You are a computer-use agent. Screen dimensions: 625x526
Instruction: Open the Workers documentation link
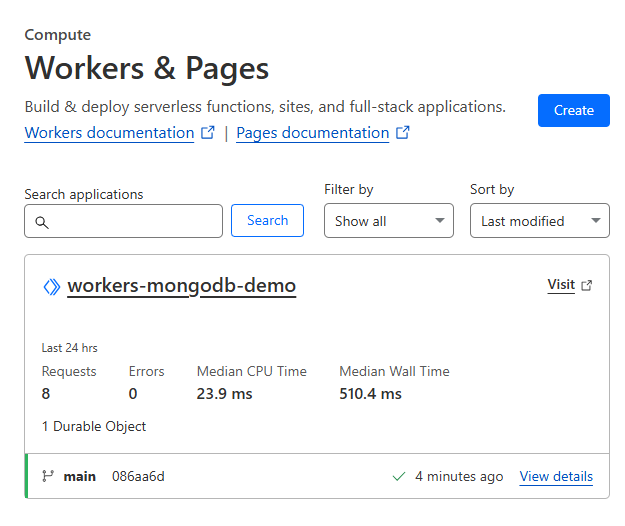(x=109, y=133)
